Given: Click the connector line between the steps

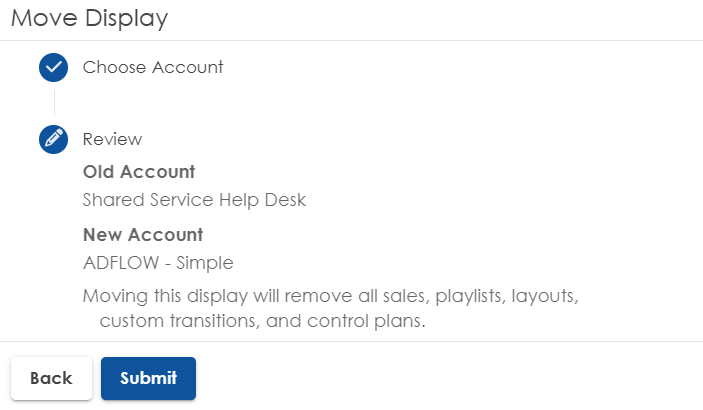Looking at the screenshot, I should tap(54, 103).
